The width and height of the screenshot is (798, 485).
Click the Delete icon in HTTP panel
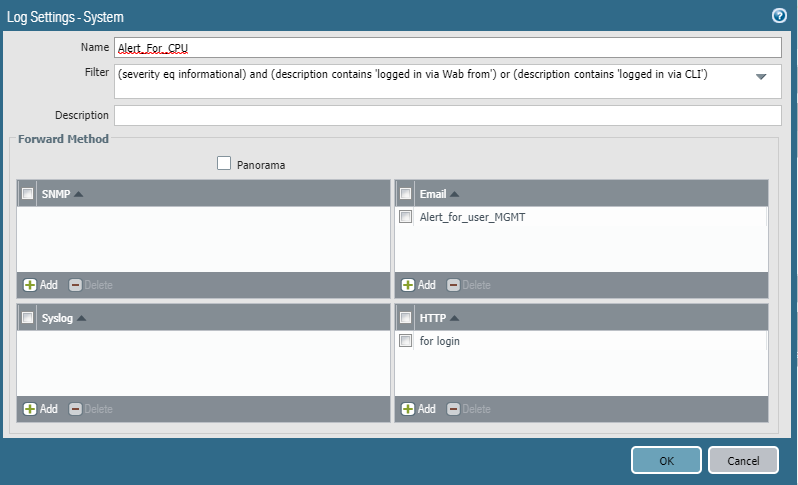pos(453,409)
